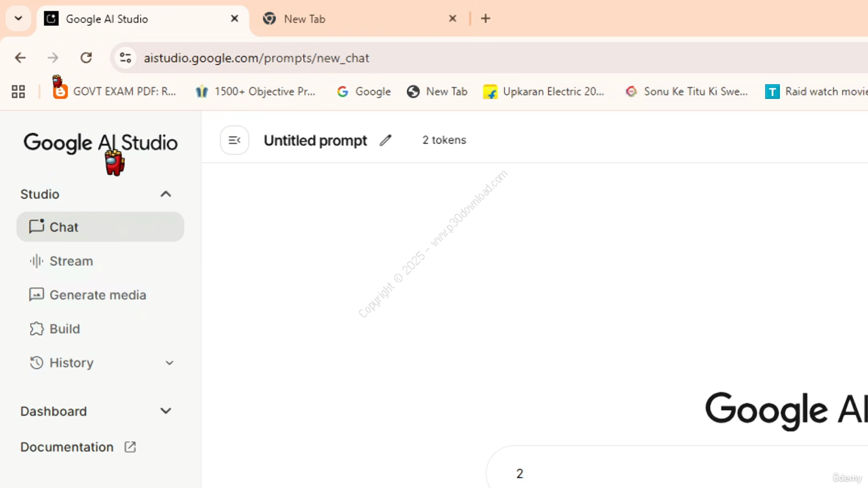Open a new browser tab with plus
868x488 pixels.
coord(486,19)
